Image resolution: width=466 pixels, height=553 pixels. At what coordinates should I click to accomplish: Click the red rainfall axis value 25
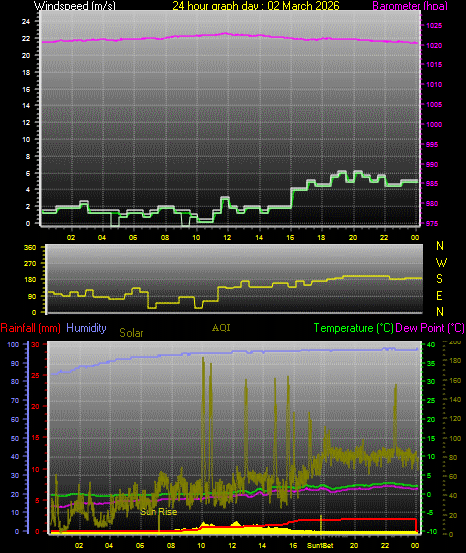point(35,376)
